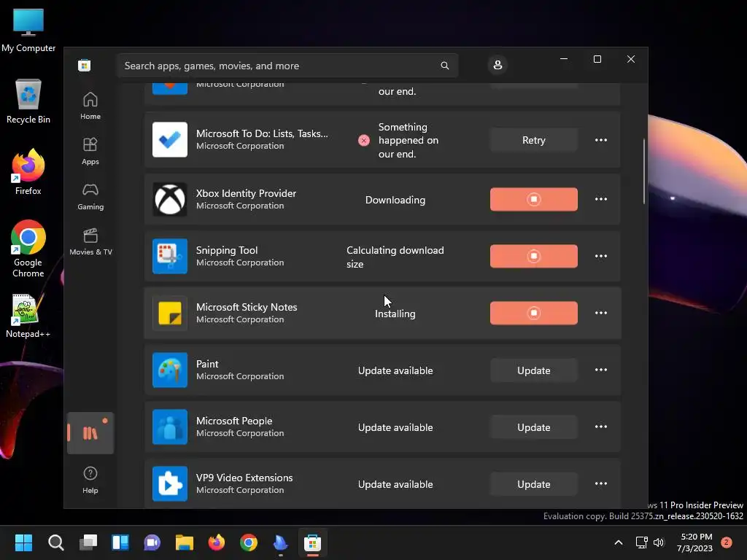This screenshot has width=747, height=560.
Task: Open more options for Xbox Identity Provider
Action: pyautogui.click(x=601, y=199)
